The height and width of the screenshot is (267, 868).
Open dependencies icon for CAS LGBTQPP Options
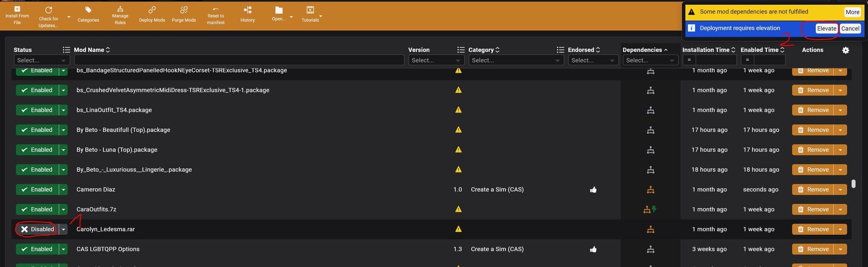(651, 249)
